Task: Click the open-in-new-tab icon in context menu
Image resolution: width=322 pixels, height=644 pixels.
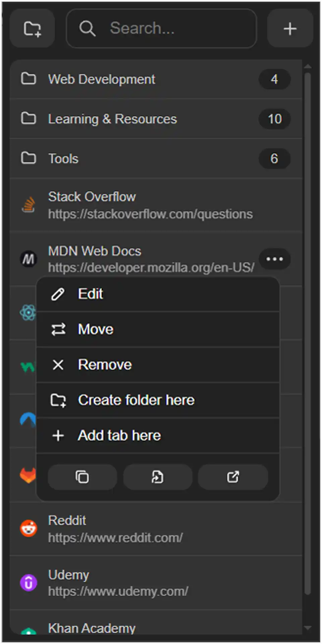Action: click(x=157, y=477)
